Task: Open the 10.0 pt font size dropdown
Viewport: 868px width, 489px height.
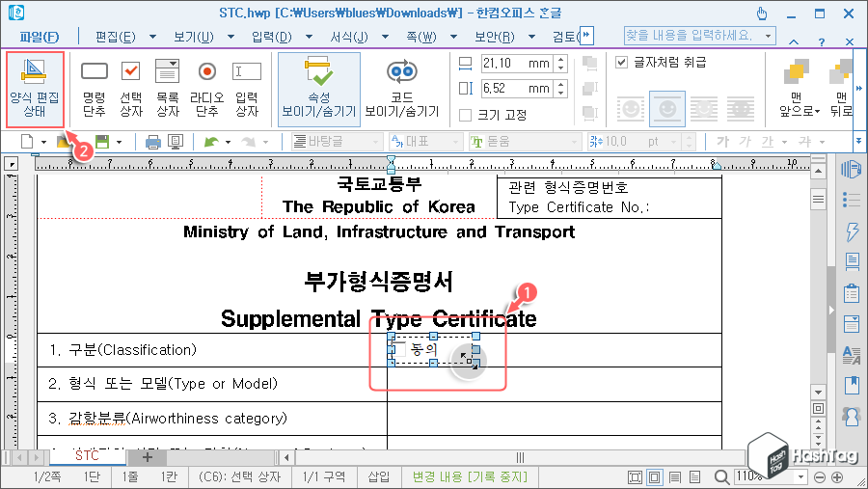Action: (x=674, y=143)
